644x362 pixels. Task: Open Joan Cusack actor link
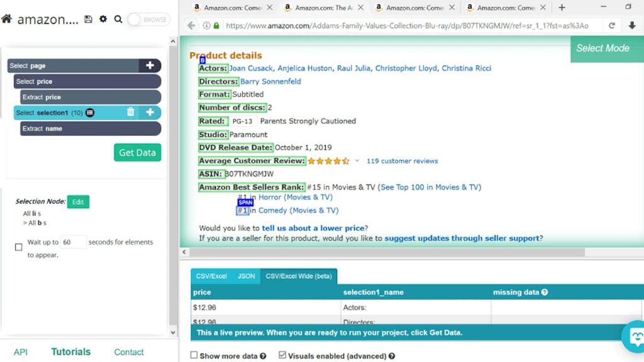point(251,68)
